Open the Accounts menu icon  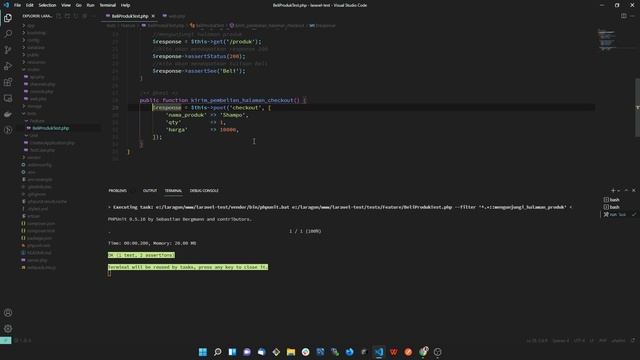pyautogui.click(x=8, y=313)
